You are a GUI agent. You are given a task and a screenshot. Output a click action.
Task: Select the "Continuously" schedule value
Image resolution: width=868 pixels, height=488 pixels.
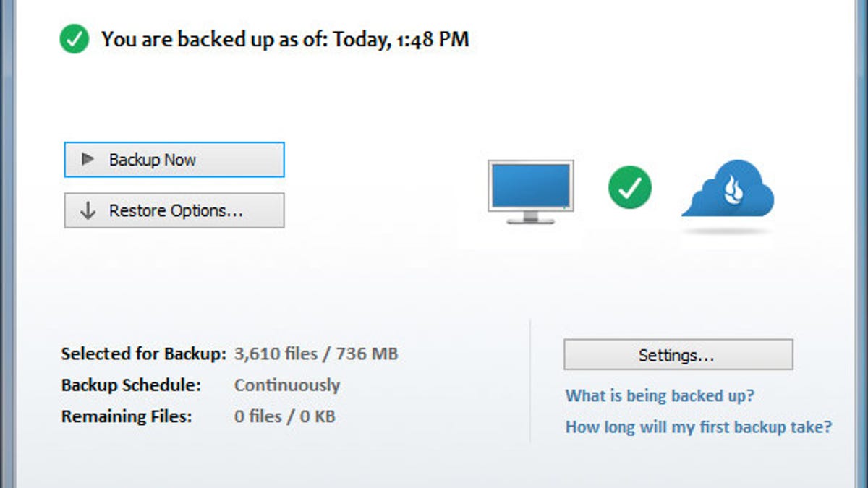click(x=287, y=385)
